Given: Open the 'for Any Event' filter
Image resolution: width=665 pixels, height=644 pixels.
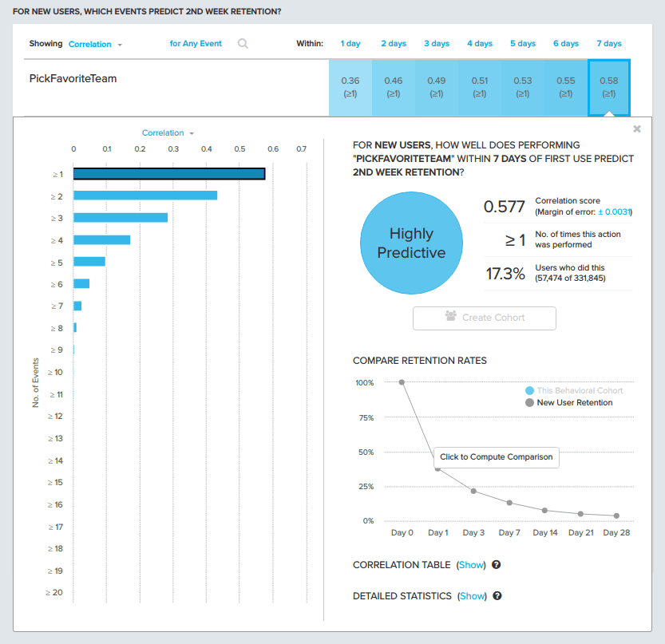Looking at the screenshot, I should [x=195, y=44].
